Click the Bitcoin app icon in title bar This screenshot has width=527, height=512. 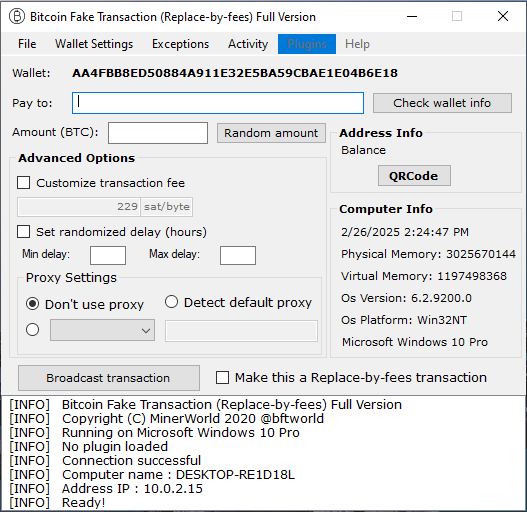[16, 16]
